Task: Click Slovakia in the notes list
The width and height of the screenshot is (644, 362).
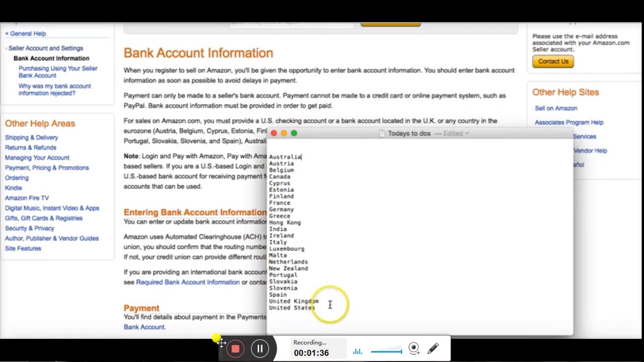Action: pos(283,281)
